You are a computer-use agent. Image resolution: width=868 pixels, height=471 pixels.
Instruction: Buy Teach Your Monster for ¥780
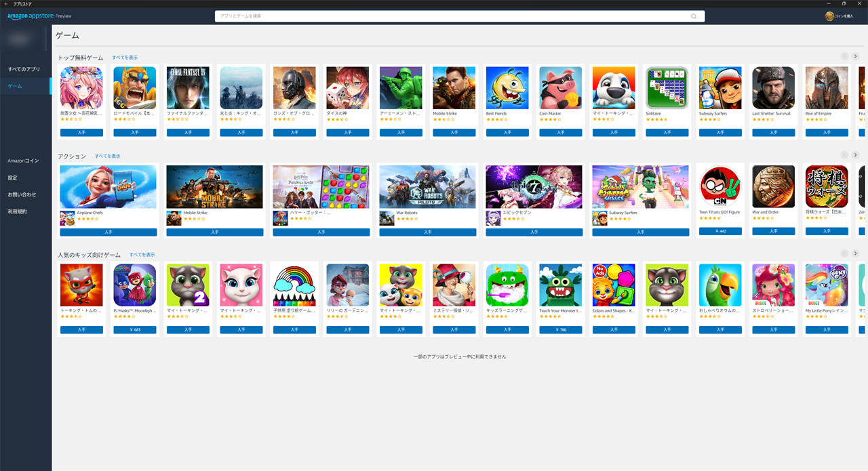tap(561, 330)
